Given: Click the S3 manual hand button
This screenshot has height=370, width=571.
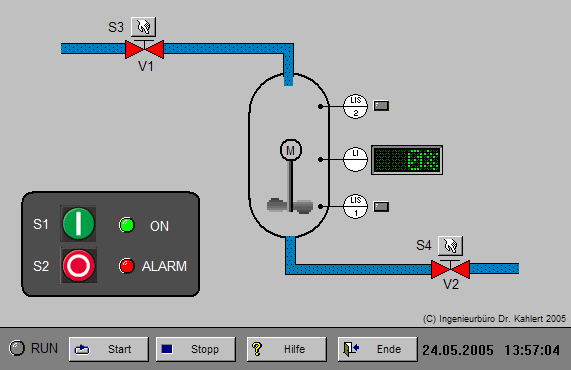Looking at the screenshot, I should (143, 27).
